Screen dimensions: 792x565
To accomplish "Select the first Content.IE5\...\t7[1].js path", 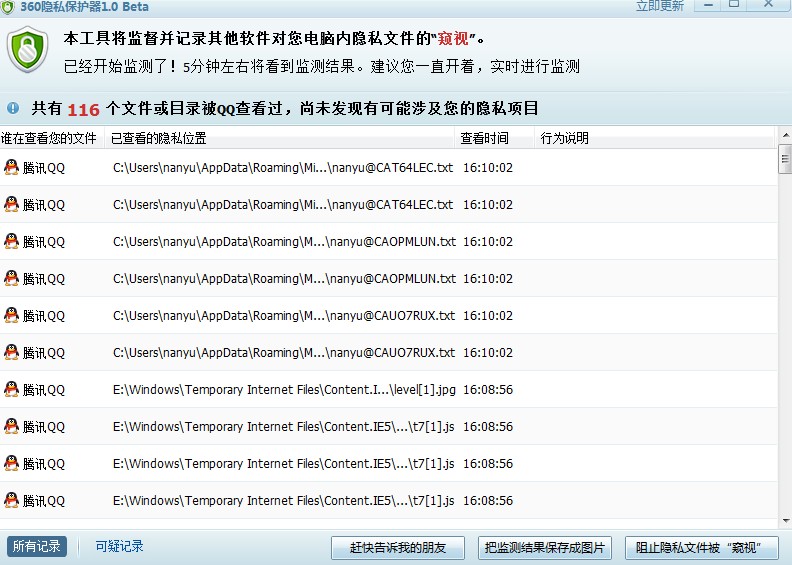I will coord(283,427).
